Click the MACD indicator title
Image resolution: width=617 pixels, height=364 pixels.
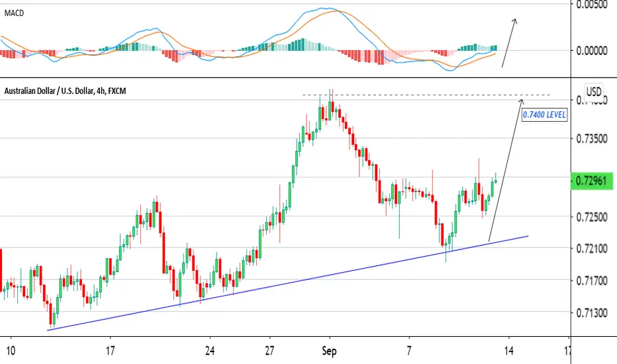14,13
